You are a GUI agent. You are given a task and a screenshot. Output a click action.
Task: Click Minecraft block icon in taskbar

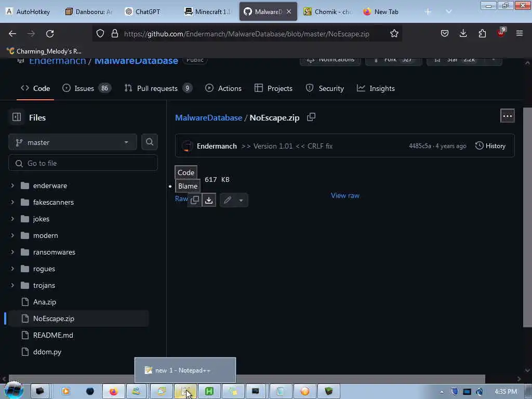click(x=328, y=392)
